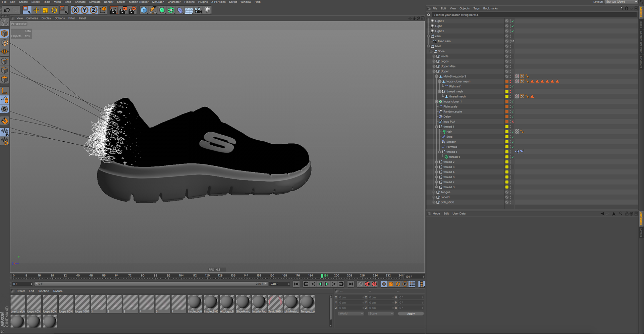Screen dimensions: 644x334
Task: Open the X-Particles menu
Action: tap(218, 2)
